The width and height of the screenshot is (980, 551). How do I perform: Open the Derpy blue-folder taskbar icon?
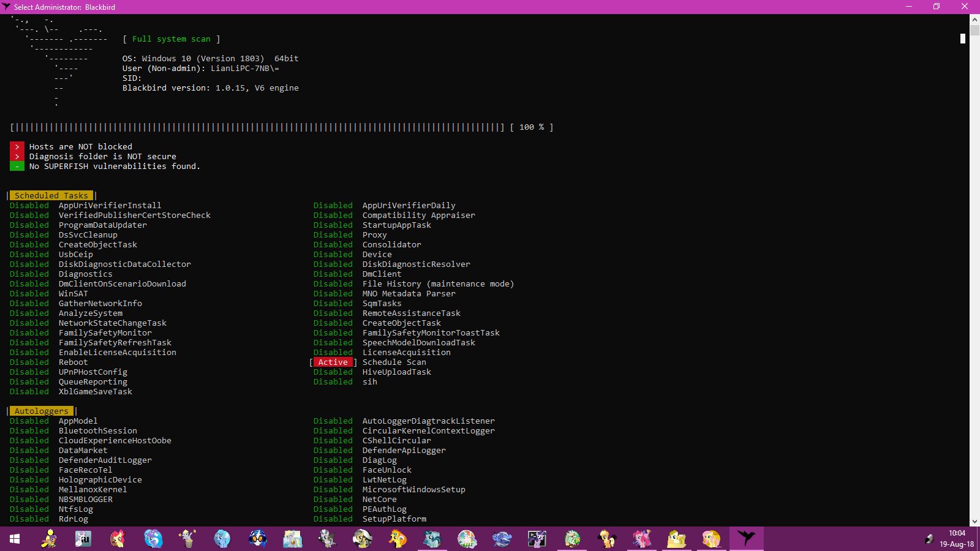point(293,539)
